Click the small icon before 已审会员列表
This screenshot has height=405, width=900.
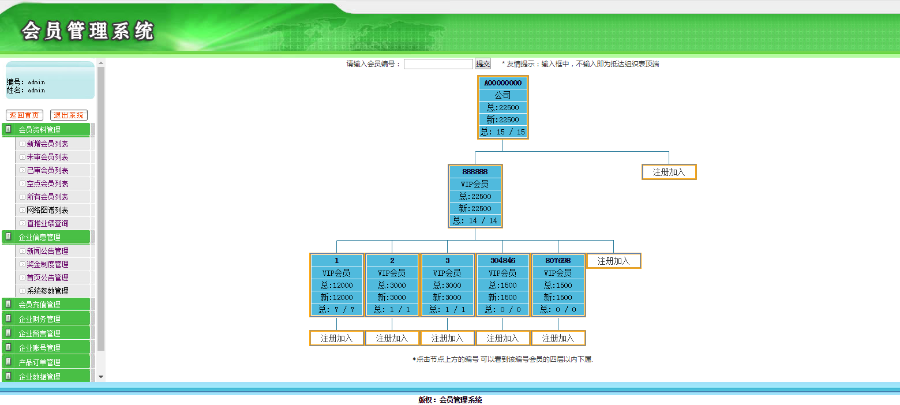coord(22,170)
